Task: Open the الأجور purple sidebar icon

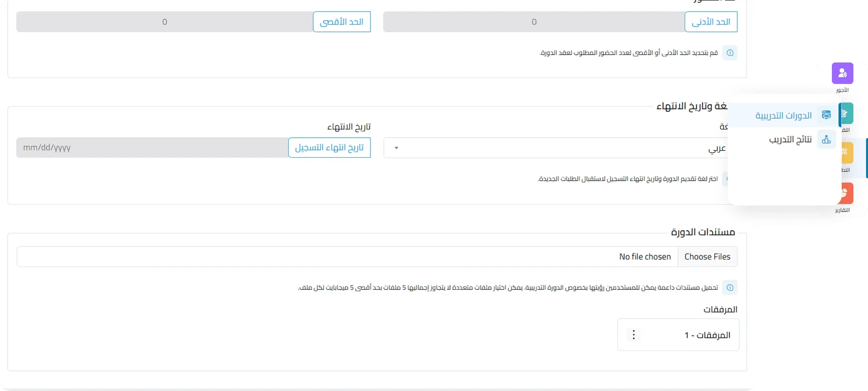Action: (x=842, y=73)
